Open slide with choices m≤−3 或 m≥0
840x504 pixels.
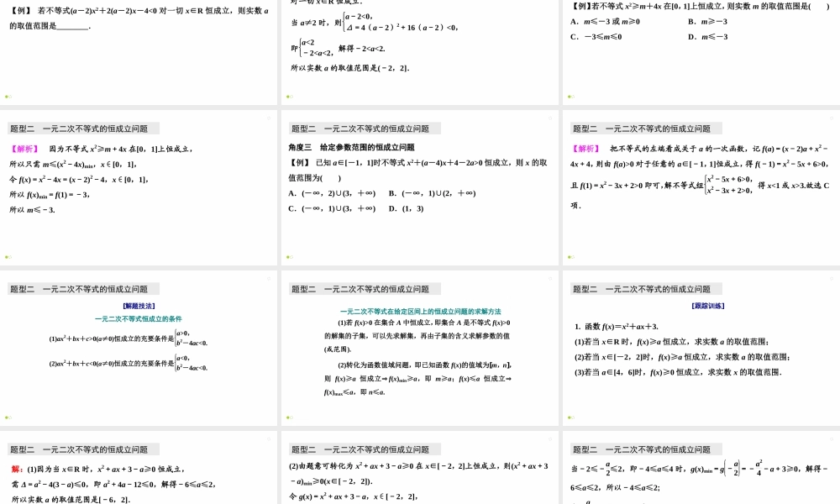tap(701, 52)
